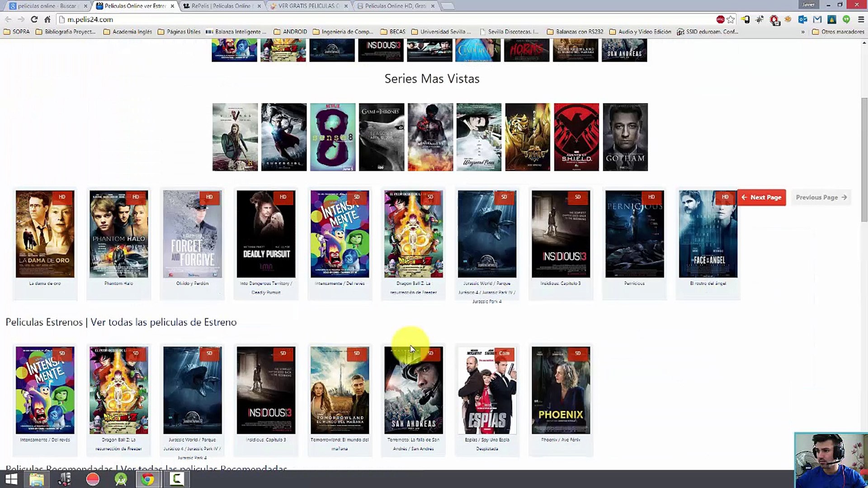Open Android Studio from the taskbar
Image resolution: width=868 pixels, height=488 pixels.
[x=121, y=479]
